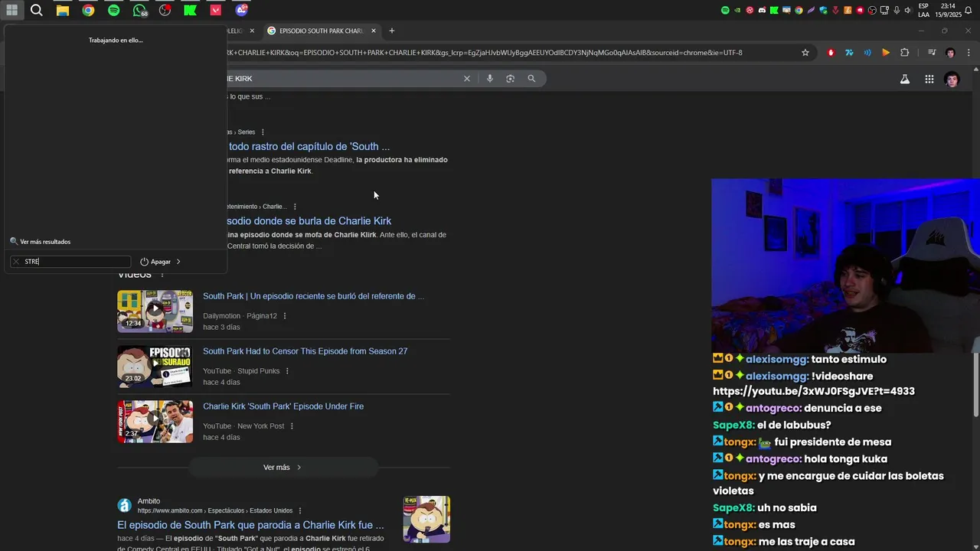This screenshot has height=551, width=980.
Task: Open WhatsApp with 68 unread badge
Action: (139, 10)
